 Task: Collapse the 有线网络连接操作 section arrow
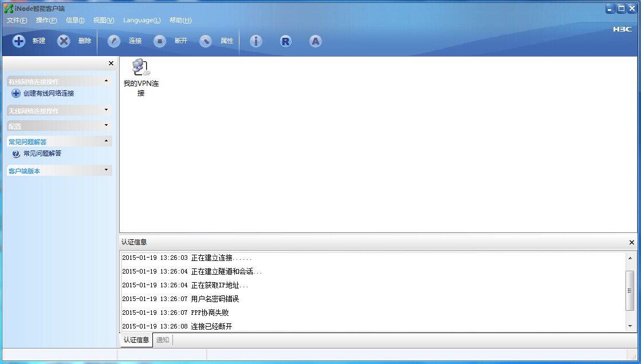(x=107, y=81)
